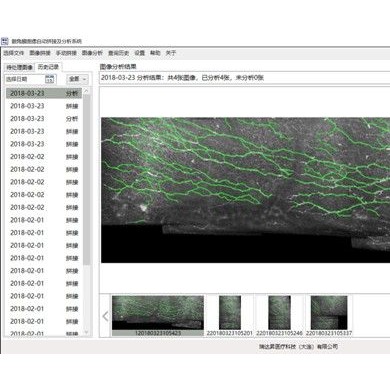Expand the 全部 filter dropdown
The image size is (390, 390).
point(77,79)
